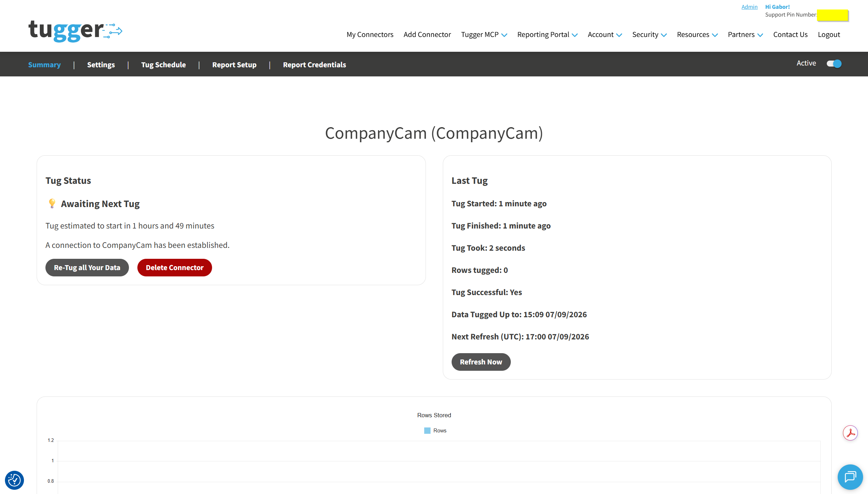868x494 pixels.
Task: Open the Resources dropdown menu
Action: 697,35
